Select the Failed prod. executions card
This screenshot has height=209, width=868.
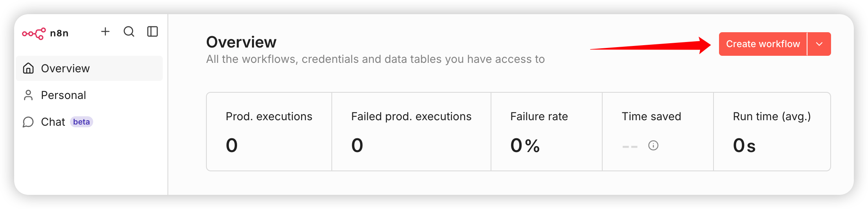coord(411,132)
